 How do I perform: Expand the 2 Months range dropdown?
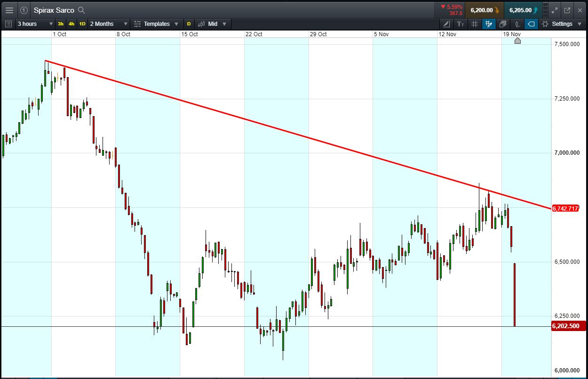point(109,24)
